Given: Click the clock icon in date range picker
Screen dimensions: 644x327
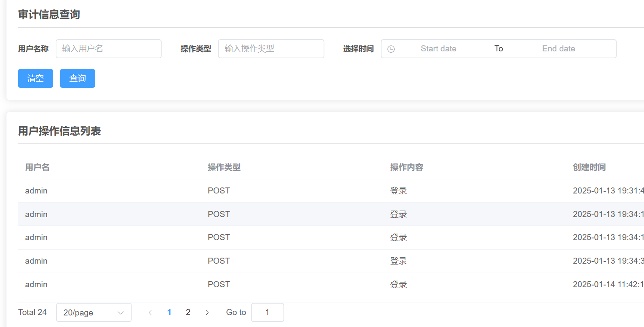Looking at the screenshot, I should [391, 49].
